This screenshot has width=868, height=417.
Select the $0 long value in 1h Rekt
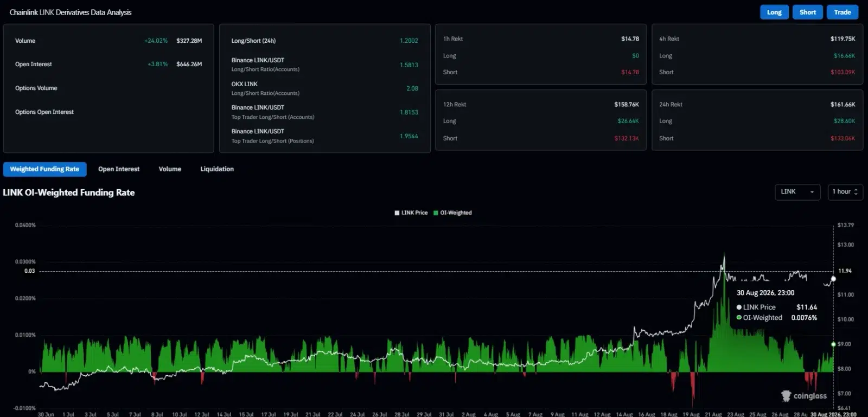point(635,56)
